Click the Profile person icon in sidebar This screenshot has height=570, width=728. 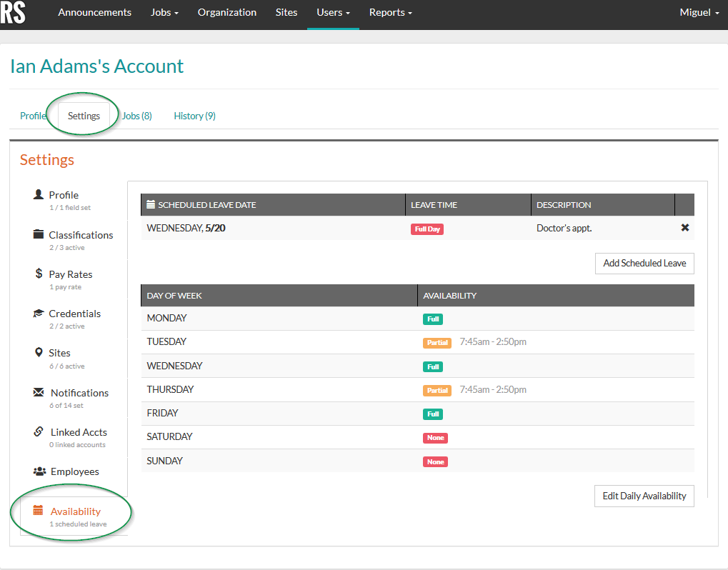pos(39,194)
